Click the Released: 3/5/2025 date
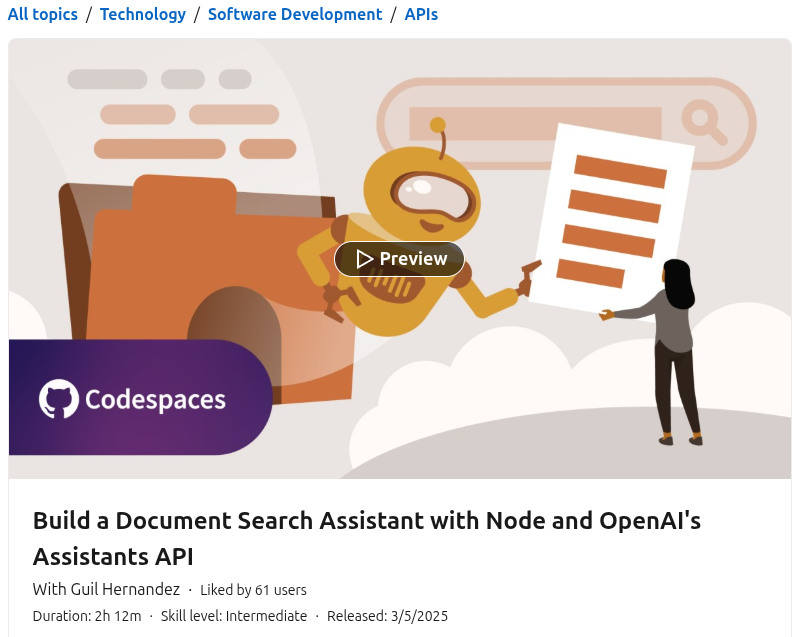This screenshot has height=637, width=802. click(x=387, y=616)
